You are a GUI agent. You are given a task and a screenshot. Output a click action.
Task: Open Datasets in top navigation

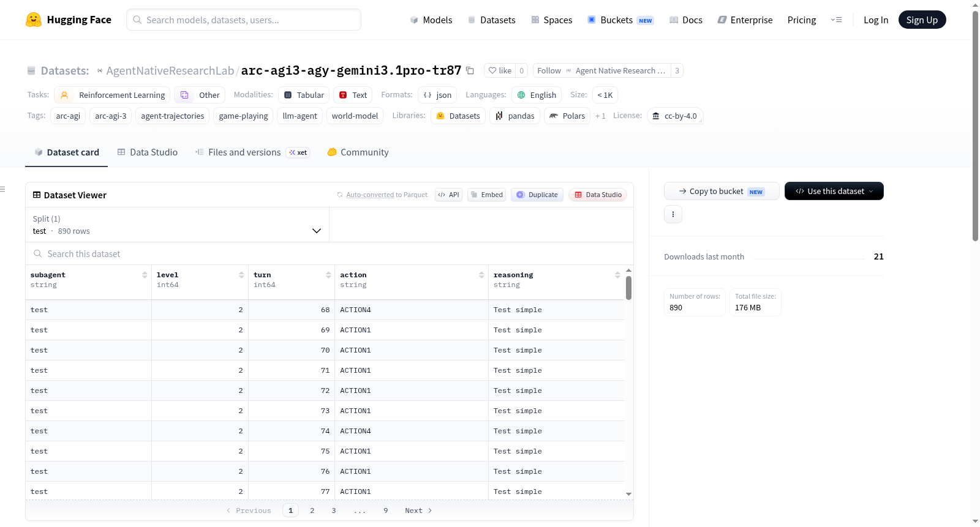[x=491, y=20]
